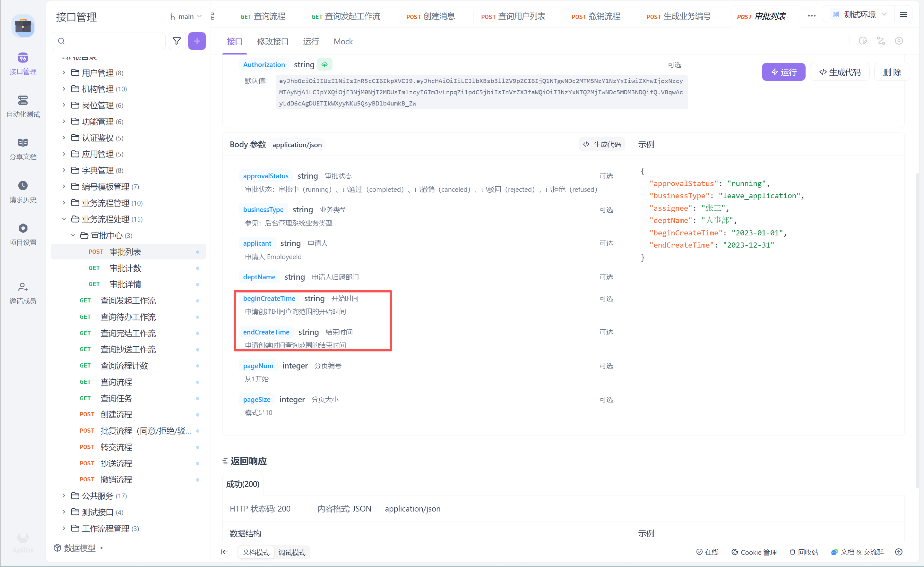The image size is (924, 567).
Task: Click the filter funnel icon
Action: point(177,41)
